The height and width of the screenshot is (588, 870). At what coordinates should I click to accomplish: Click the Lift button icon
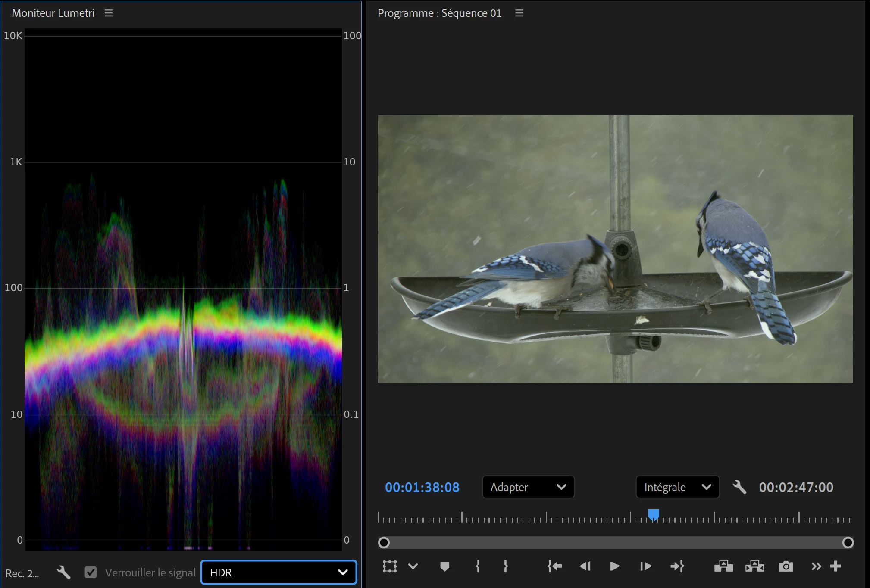[x=723, y=566]
